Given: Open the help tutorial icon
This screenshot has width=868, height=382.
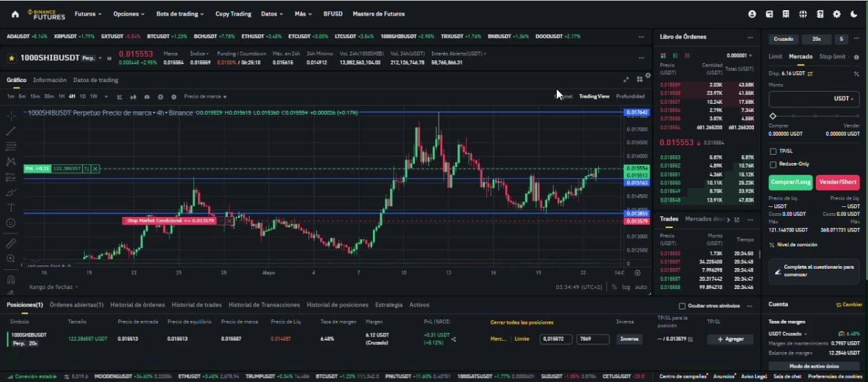Looking at the screenshot, I should point(820,14).
